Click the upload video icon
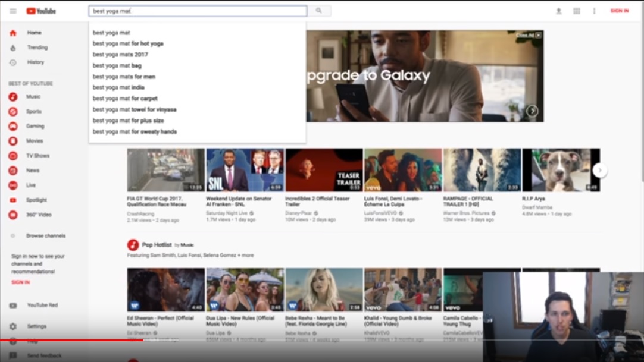The height and width of the screenshot is (362, 644). 558,11
